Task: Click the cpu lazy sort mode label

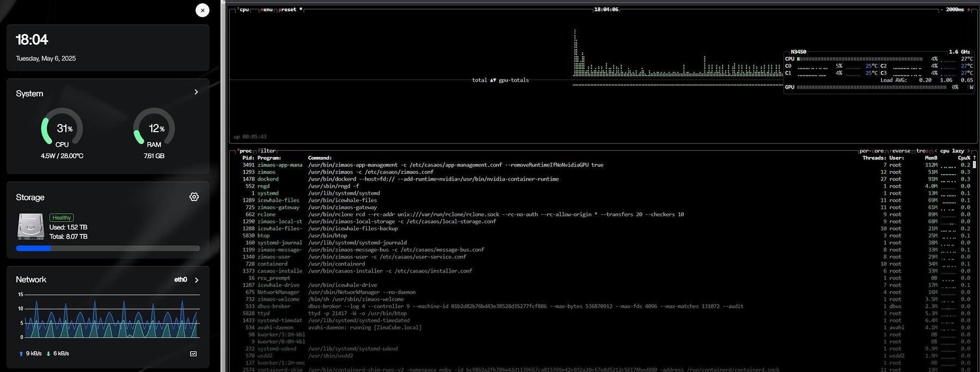Action: tap(952, 151)
